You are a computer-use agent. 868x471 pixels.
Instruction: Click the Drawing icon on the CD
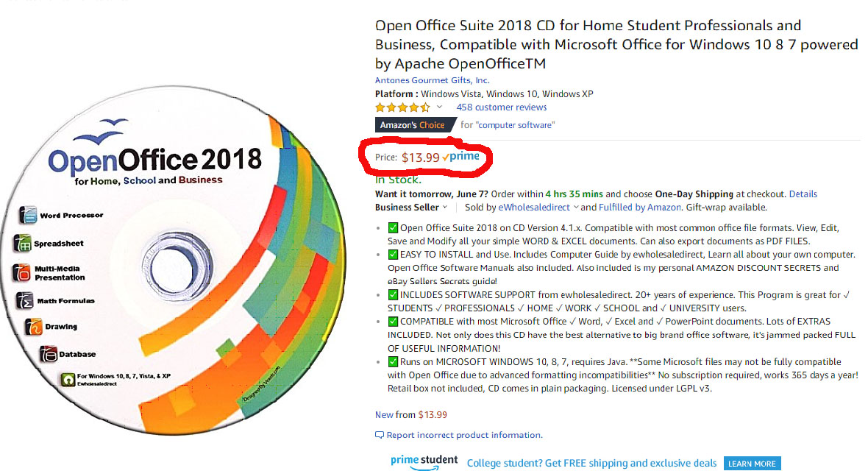33,327
